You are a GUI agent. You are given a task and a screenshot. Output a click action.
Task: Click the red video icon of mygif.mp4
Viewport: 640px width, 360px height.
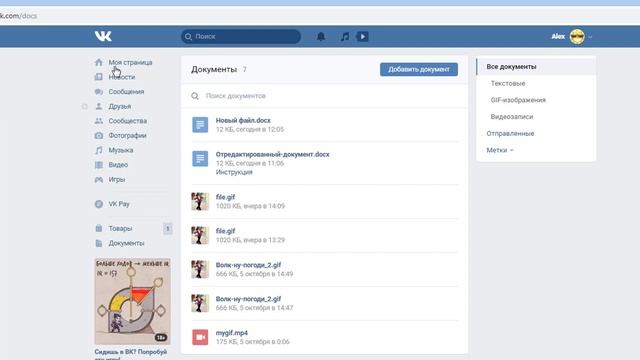tap(200, 337)
